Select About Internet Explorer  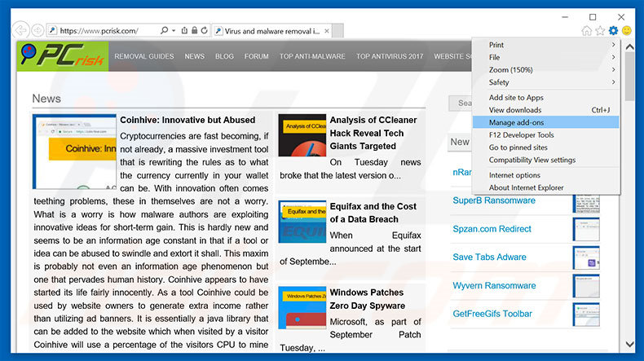[545, 187]
